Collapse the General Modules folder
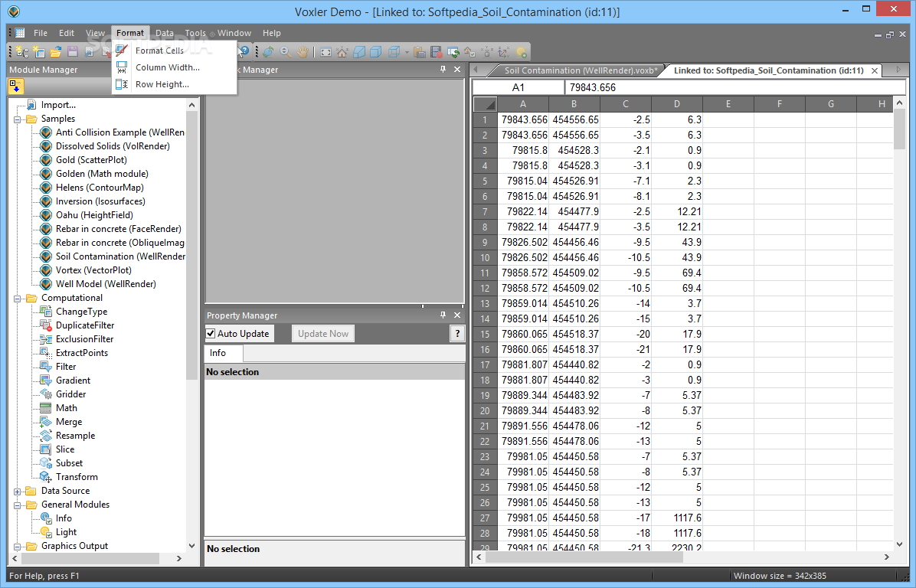 point(18,505)
